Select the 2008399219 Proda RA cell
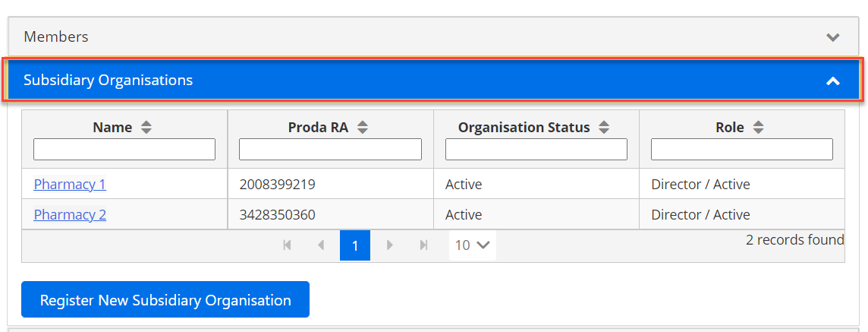Viewport: 868px width, 332px height. click(x=277, y=184)
